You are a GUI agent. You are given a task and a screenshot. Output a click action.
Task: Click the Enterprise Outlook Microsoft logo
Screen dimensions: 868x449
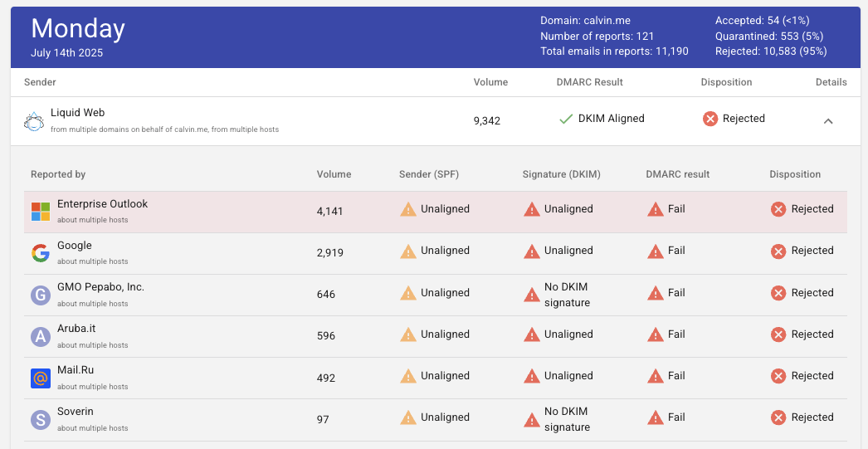click(x=41, y=212)
